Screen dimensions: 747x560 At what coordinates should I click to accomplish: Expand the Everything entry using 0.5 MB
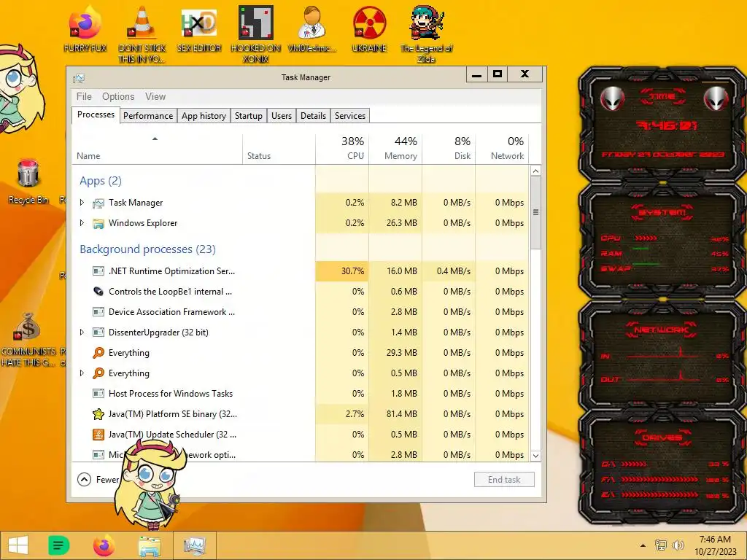pos(82,373)
